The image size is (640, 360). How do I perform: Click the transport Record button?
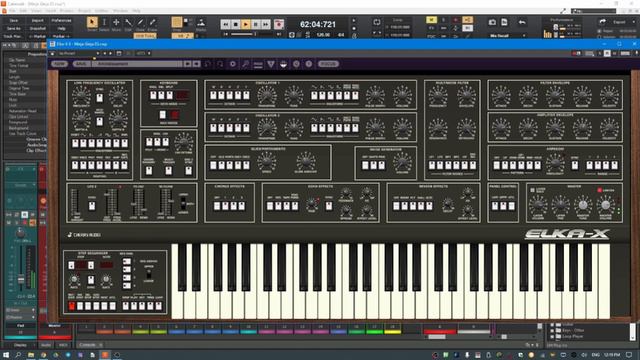point(279,24)
